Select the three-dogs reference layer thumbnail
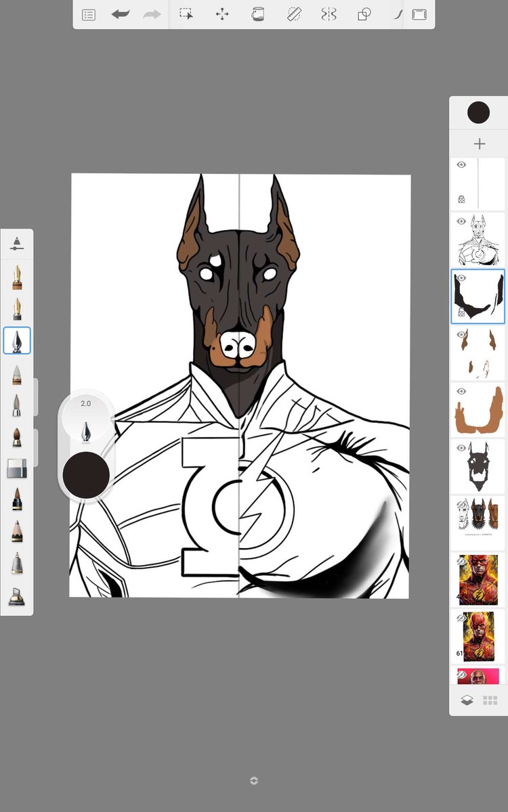 pos(479,523)
